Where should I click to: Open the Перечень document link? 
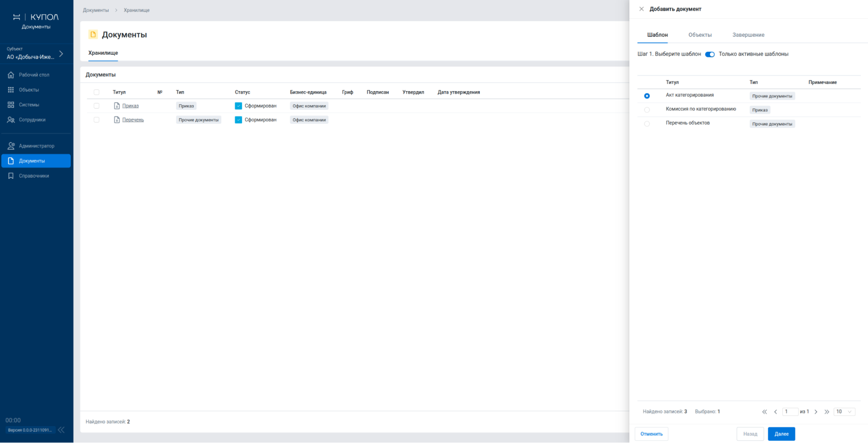coord(133,120)
